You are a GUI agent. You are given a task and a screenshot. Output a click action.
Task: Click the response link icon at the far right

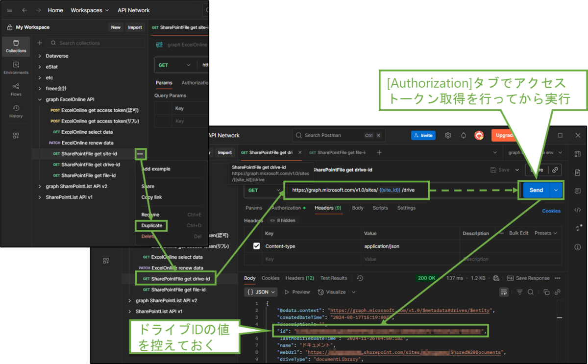[557, 292]
